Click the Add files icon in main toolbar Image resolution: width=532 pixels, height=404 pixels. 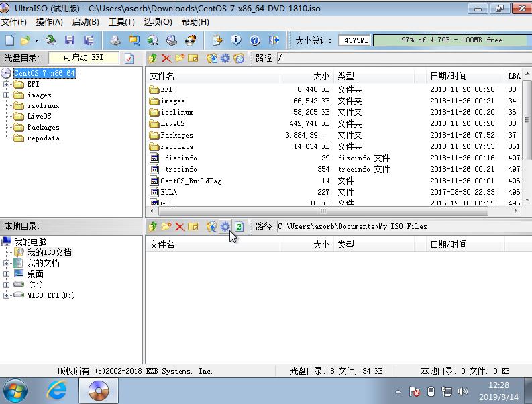click(x=217, y=40)
